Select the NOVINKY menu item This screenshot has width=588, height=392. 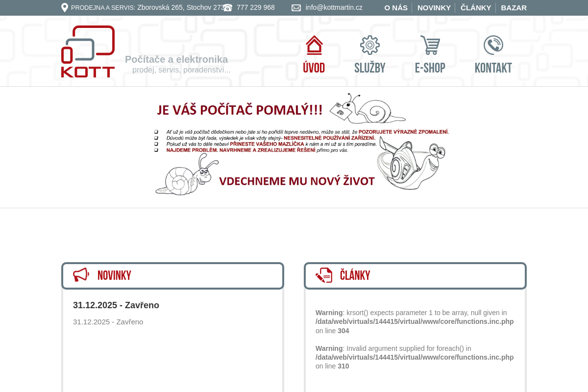[x=434, y=7]
